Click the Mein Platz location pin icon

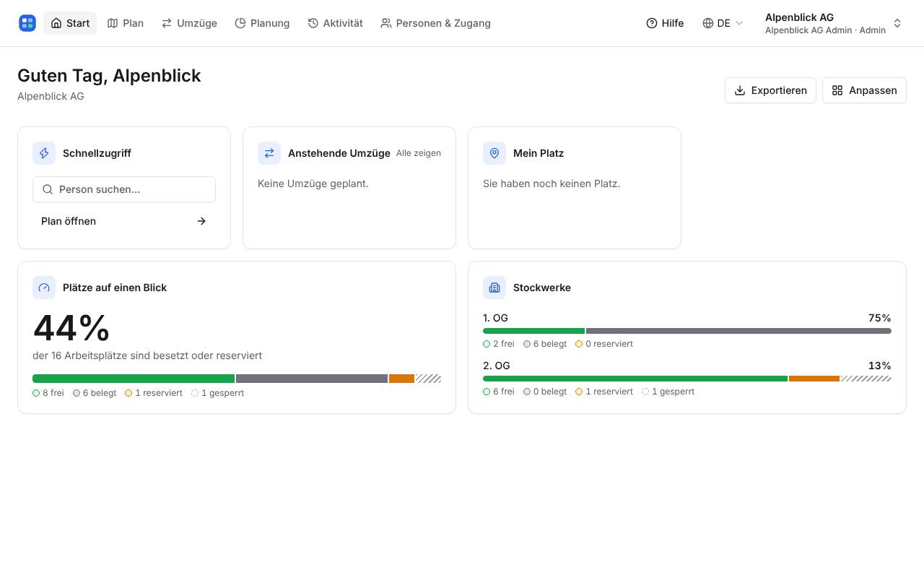coord(494,153)
